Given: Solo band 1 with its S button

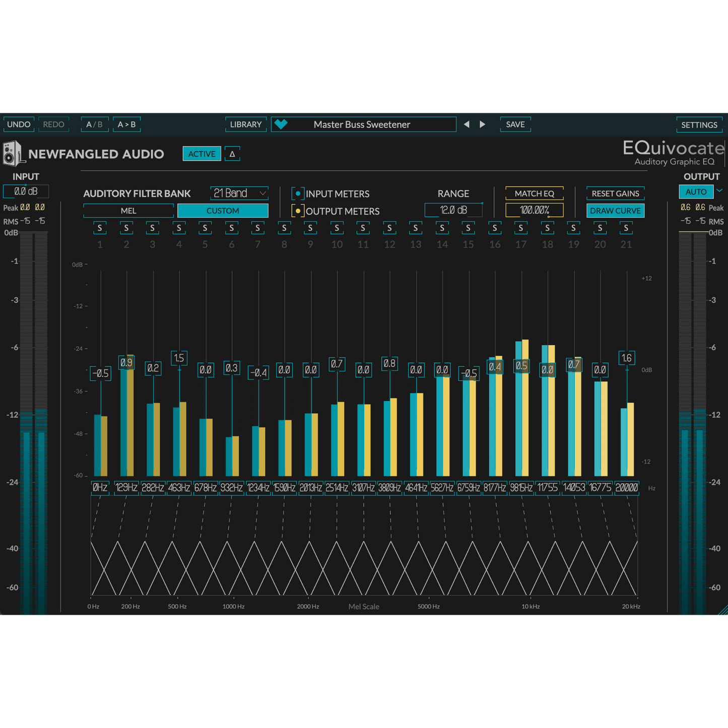Looking at the screenshot, I should (100, 228).
